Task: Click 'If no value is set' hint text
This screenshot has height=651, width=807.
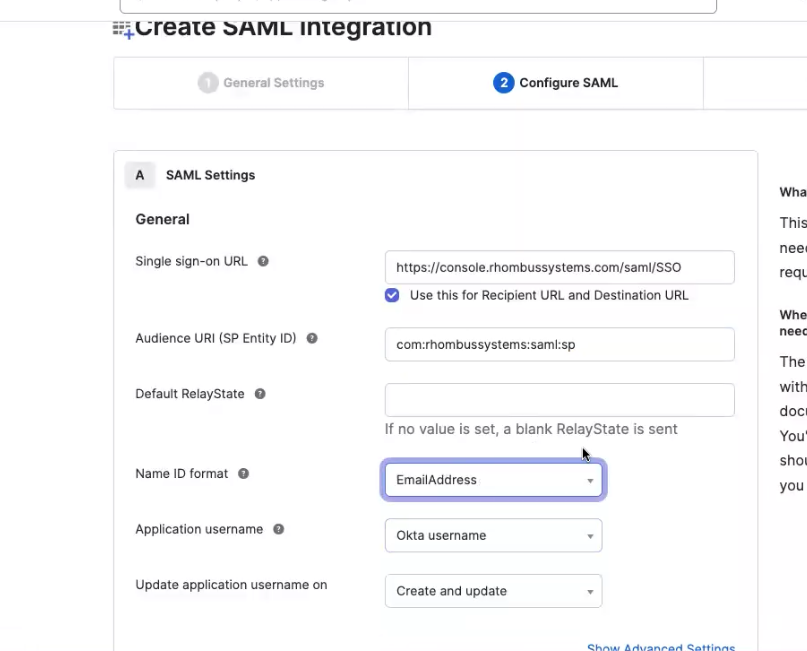Action: (x=531, y=429)
